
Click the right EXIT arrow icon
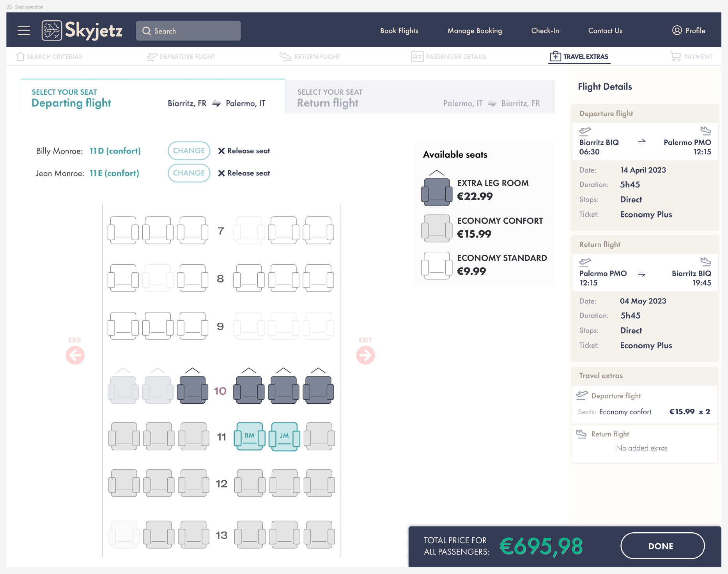click(x=365, y=355)
